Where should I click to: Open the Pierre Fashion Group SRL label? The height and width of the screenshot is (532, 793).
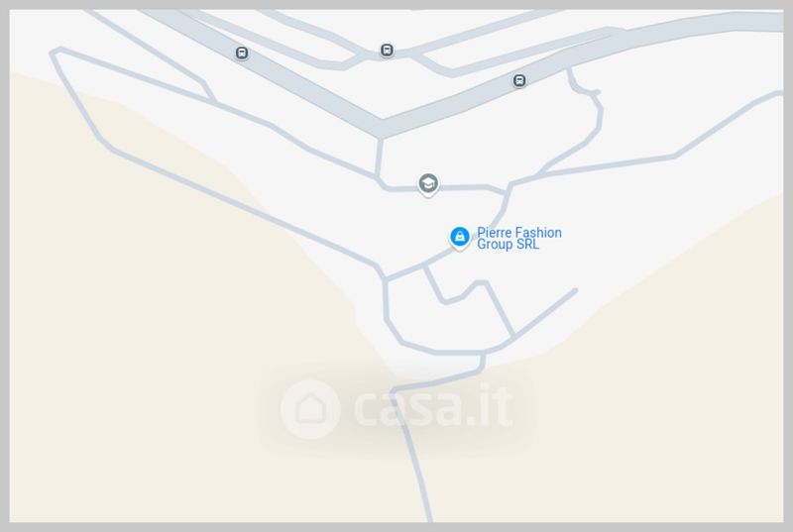[519, 239]
